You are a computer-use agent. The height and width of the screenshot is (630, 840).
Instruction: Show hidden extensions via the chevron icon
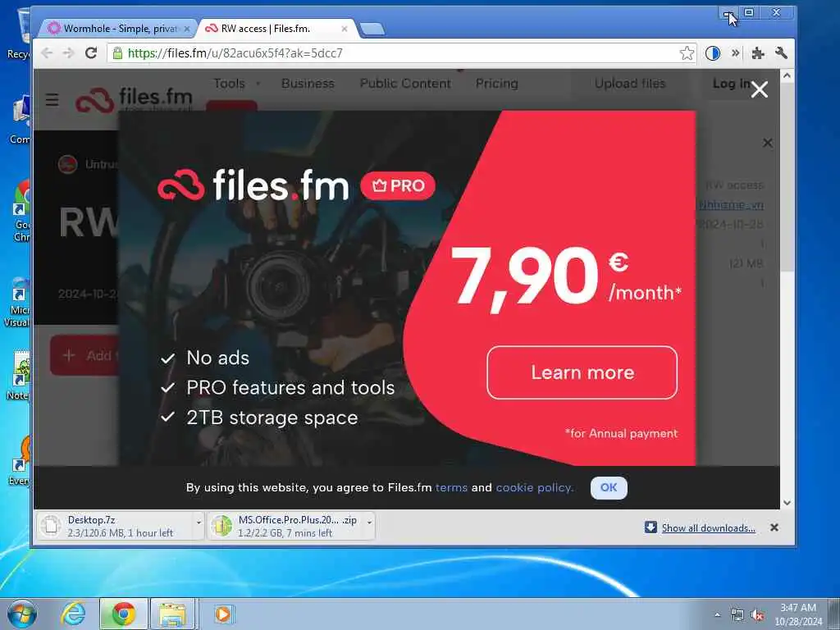pos(736,52)
